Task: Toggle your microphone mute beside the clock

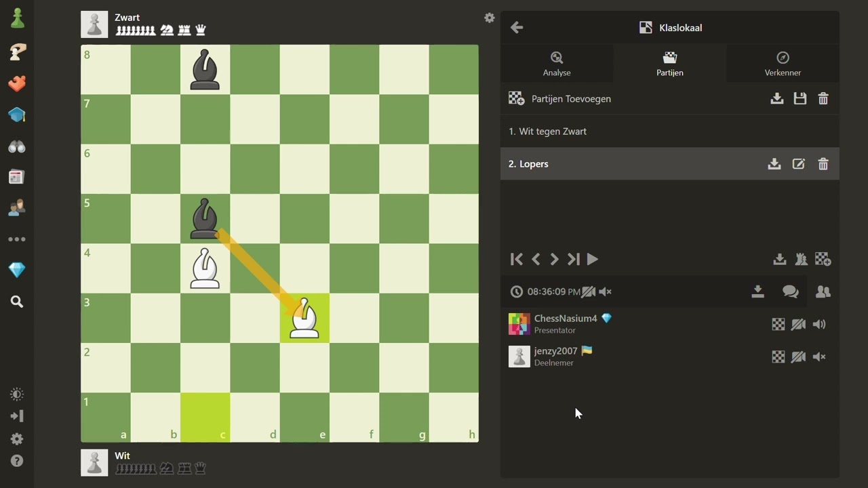Action: point(606,292)
